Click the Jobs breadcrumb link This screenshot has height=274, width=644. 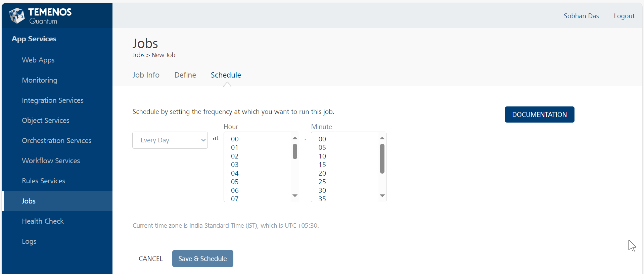pyautogui.click(x=138, y=55)
